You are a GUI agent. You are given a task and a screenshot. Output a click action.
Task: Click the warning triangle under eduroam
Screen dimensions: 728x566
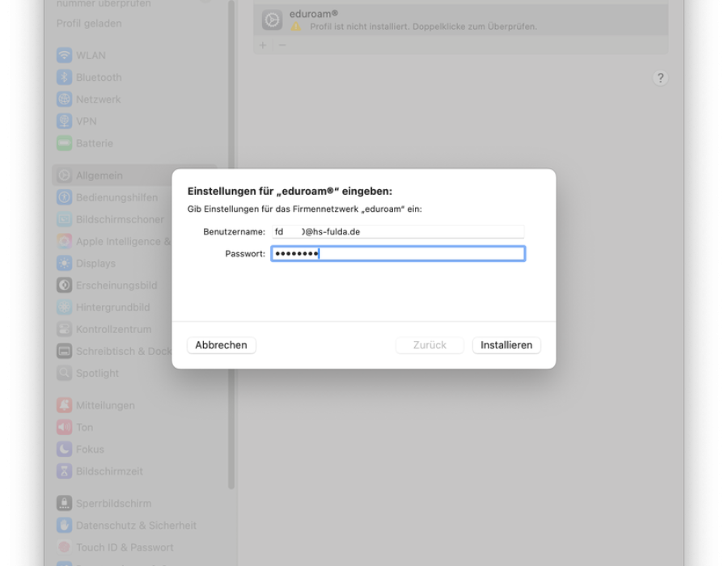point(296,27)
